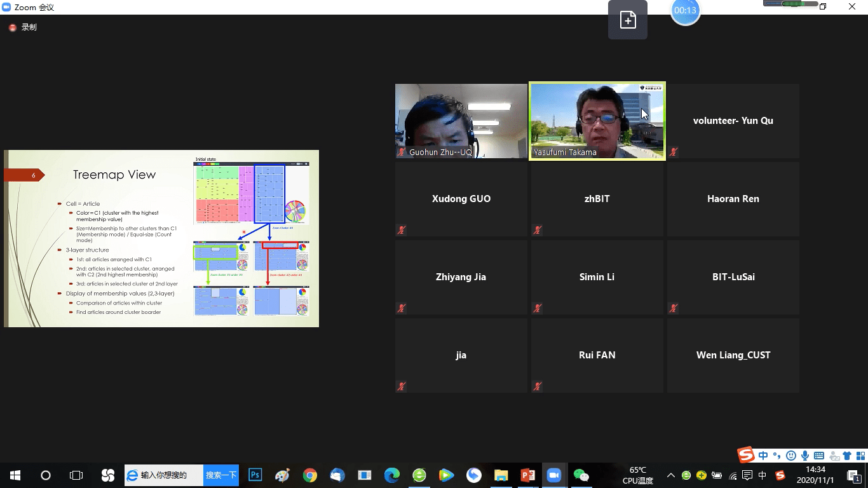Screen dimensions: 868x488
Task: Open the Windows notification center
Action: tap(853, 475)
